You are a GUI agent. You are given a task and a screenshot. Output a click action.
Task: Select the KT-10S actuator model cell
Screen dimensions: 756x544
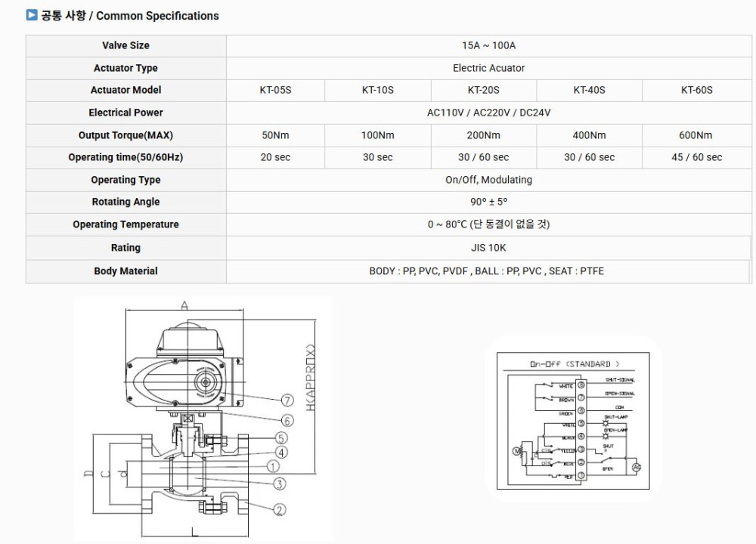click(377, 90)
